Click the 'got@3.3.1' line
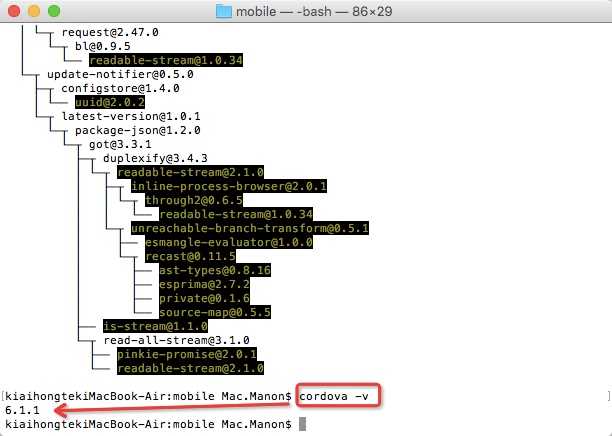Image resolution: width=612 pixels, height=436 pixels. [x=120, y=145]
